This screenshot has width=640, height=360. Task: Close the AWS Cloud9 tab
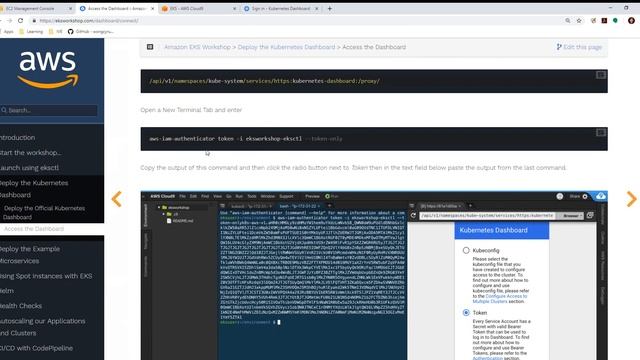[x=234, y=8]
